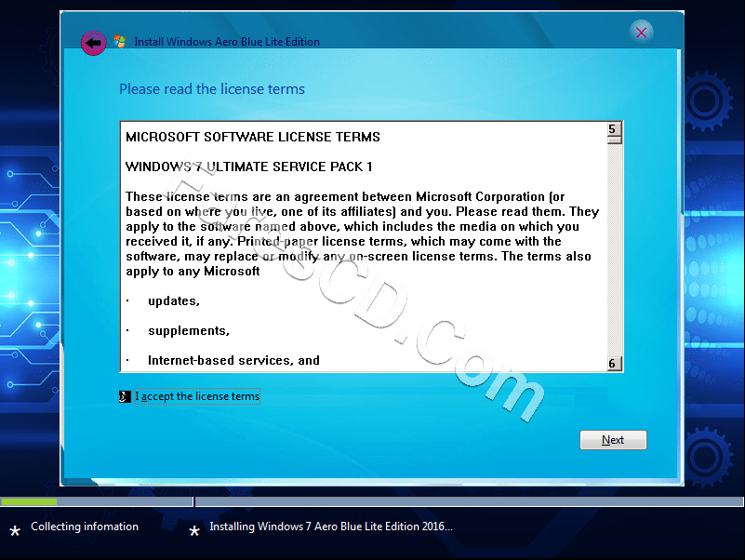This screenshot has width=745, height=560.
Task: Click the "updates," bullet item
Action: (x=174, y=300)
